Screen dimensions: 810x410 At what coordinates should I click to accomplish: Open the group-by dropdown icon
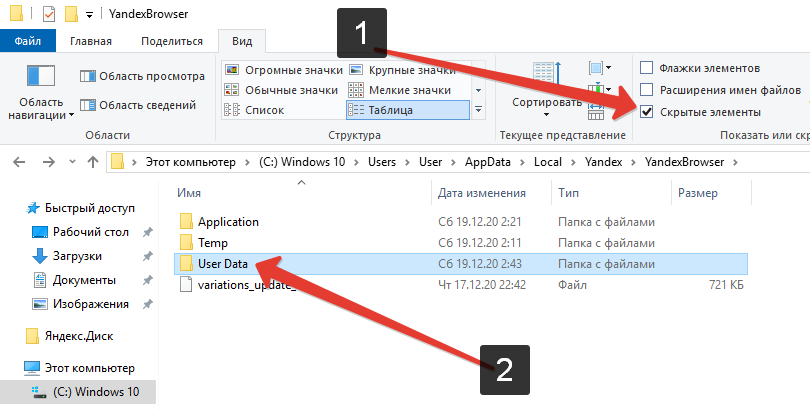coord(600,68)
